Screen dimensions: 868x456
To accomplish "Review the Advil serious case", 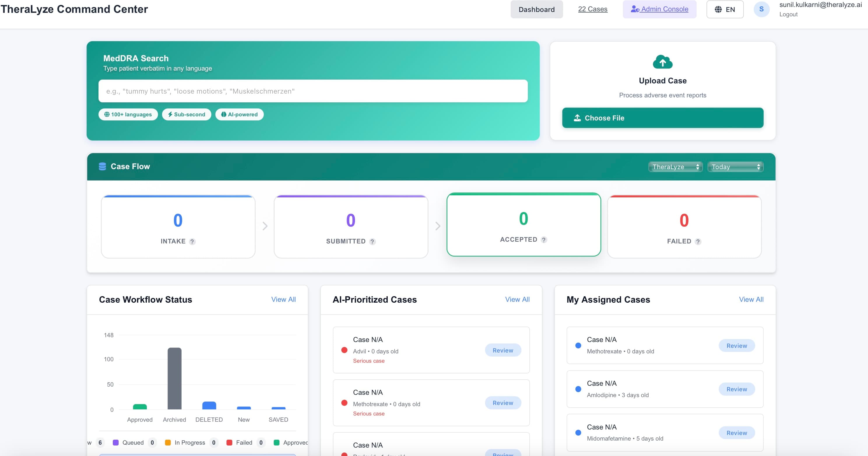I will 503,350.
